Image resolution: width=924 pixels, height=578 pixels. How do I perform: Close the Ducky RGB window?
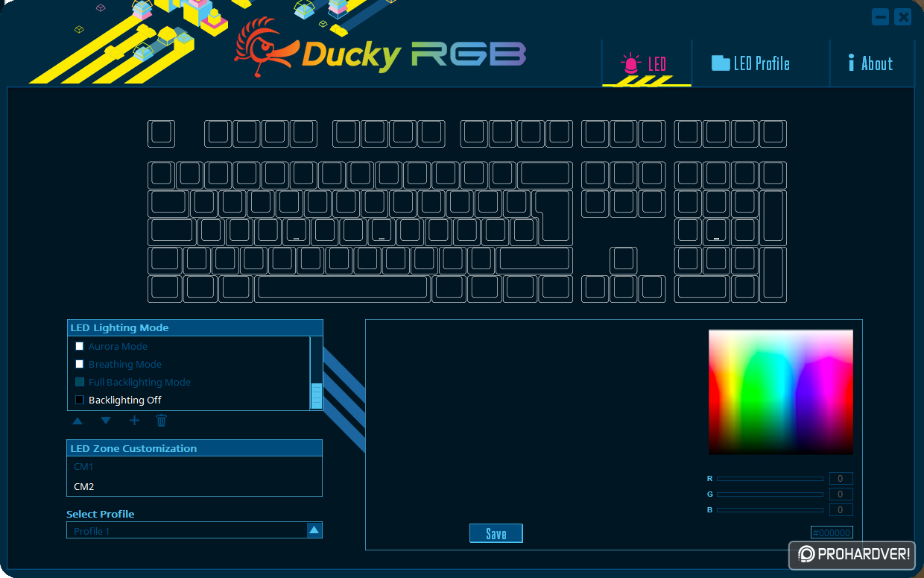(x=903, y=17)
